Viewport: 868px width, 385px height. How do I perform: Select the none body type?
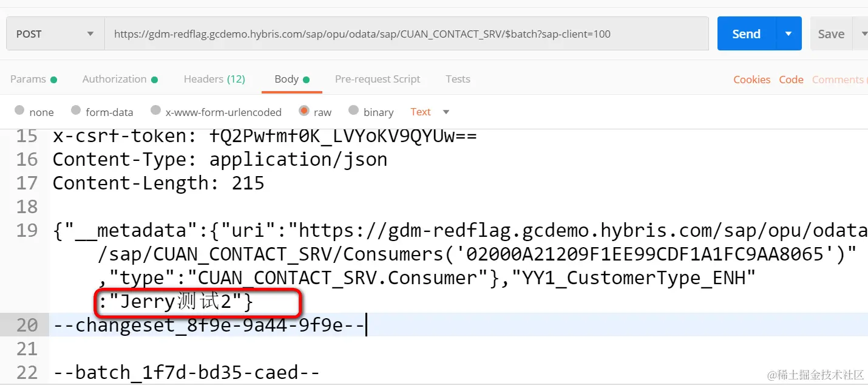pyautogui.click(x=34, y=112)
